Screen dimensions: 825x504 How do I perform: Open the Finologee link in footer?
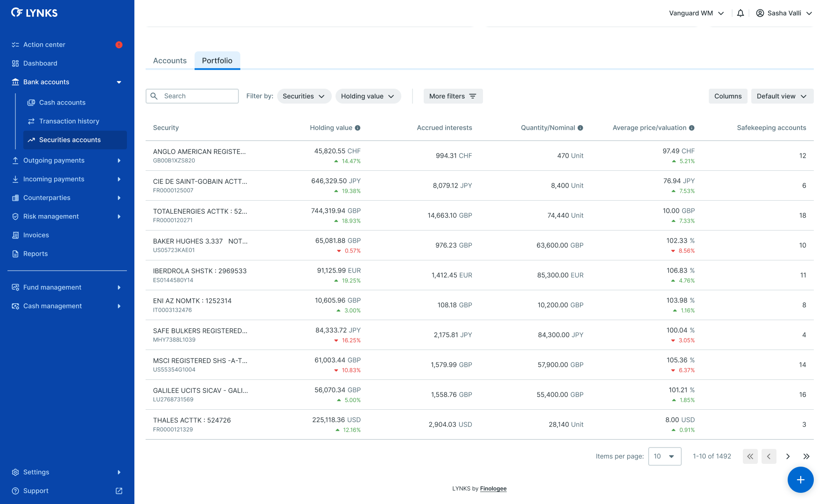[x=493, y=489]
